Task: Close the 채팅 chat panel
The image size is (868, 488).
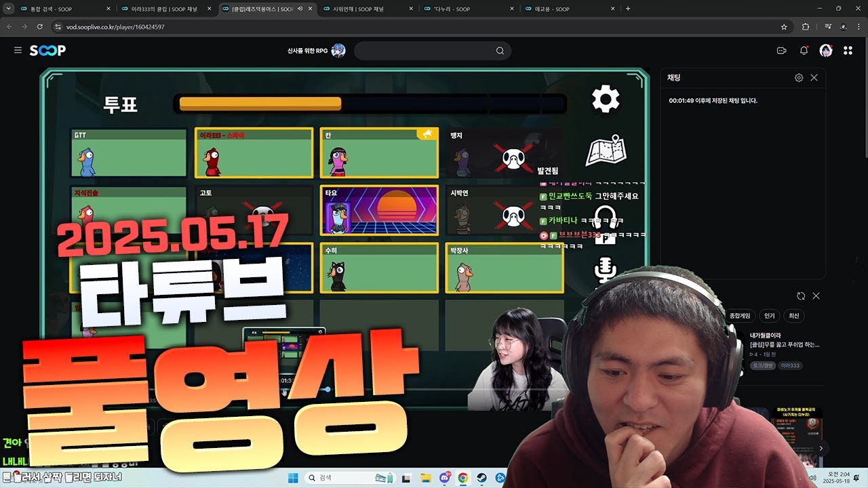Action: [814, 78]
